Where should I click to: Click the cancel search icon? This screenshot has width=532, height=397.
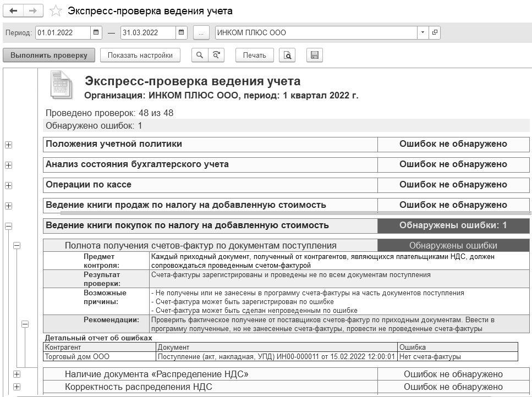point(216,55)
